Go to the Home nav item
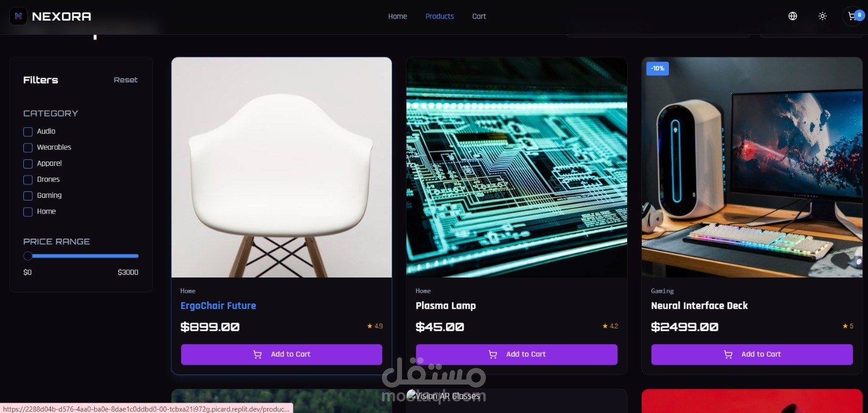The height and width of the screenshot is (413, 868). [x=398, y=16]
